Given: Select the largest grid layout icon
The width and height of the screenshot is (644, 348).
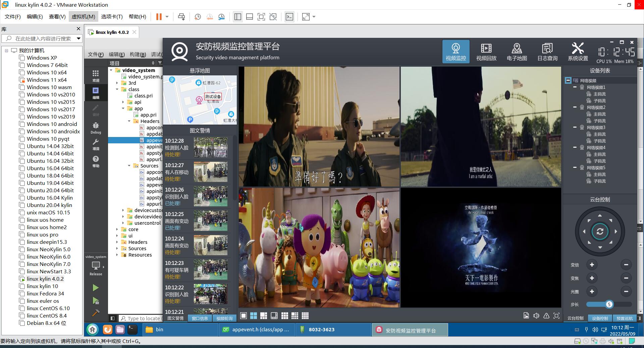Looking at the screenshot, I should pos(305,316).
